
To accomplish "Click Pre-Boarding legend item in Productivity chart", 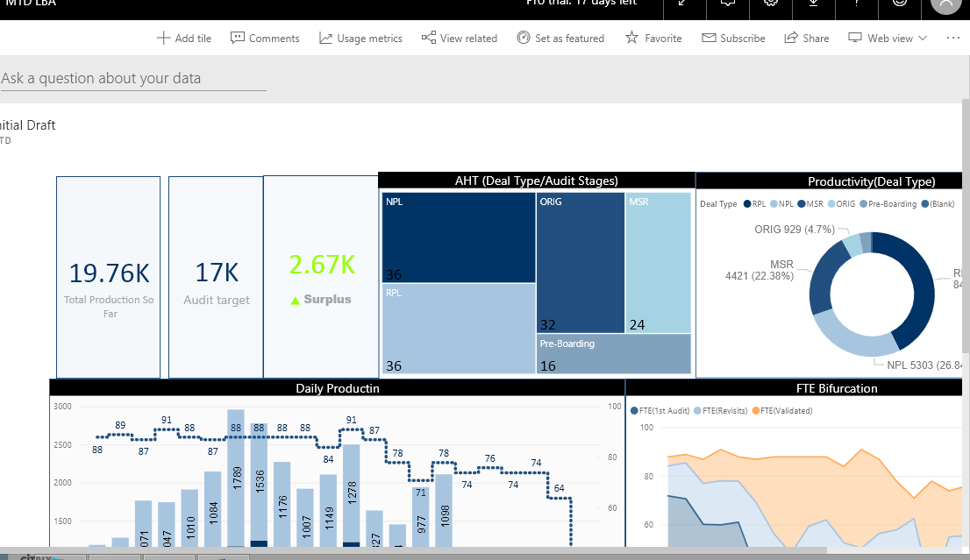I will (x=888, y=204).
